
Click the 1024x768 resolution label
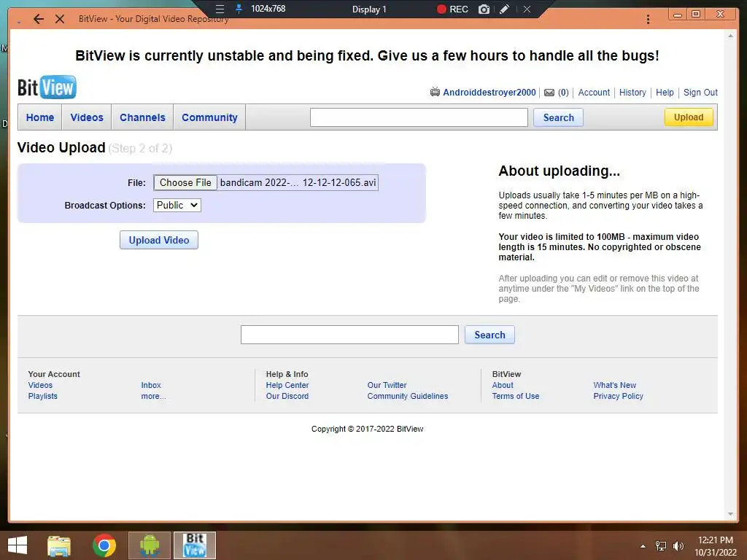coord(268,9)
